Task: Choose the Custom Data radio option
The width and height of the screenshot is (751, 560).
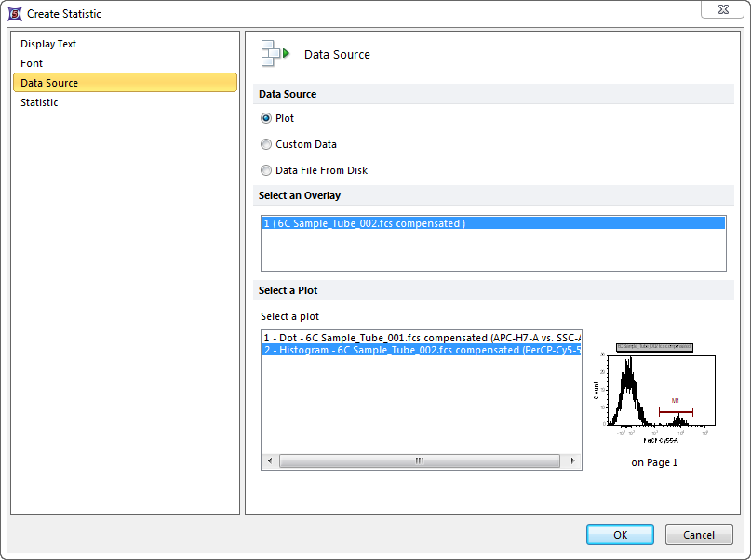Action: (x=266, y=144)
